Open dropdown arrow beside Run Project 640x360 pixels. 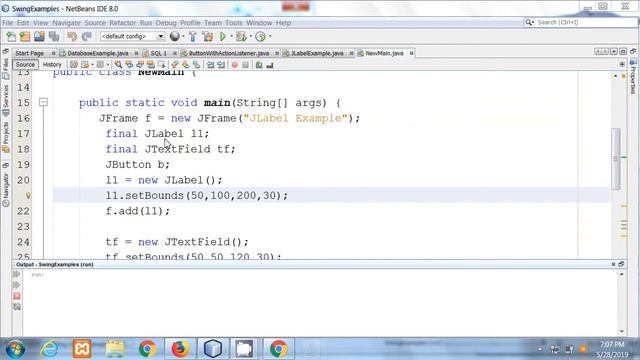click(231, 36)
